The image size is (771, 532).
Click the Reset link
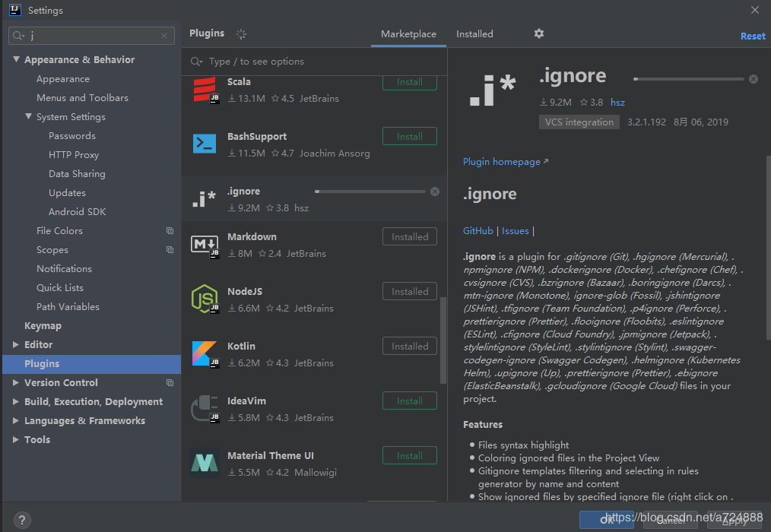(x=753, y=36)
